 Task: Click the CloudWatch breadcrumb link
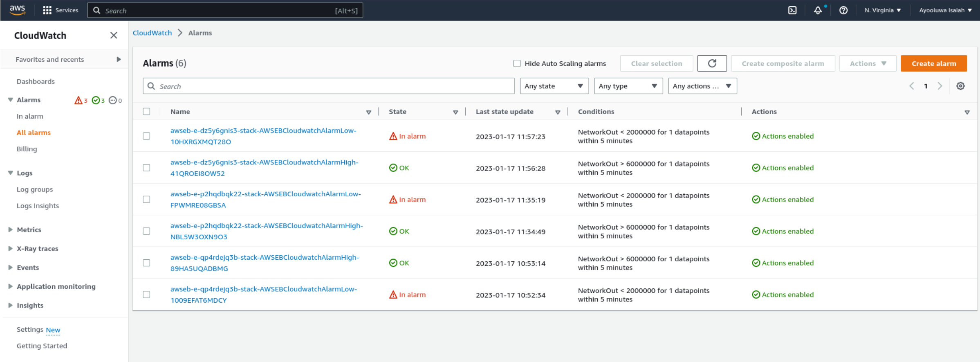coord(152,33)
